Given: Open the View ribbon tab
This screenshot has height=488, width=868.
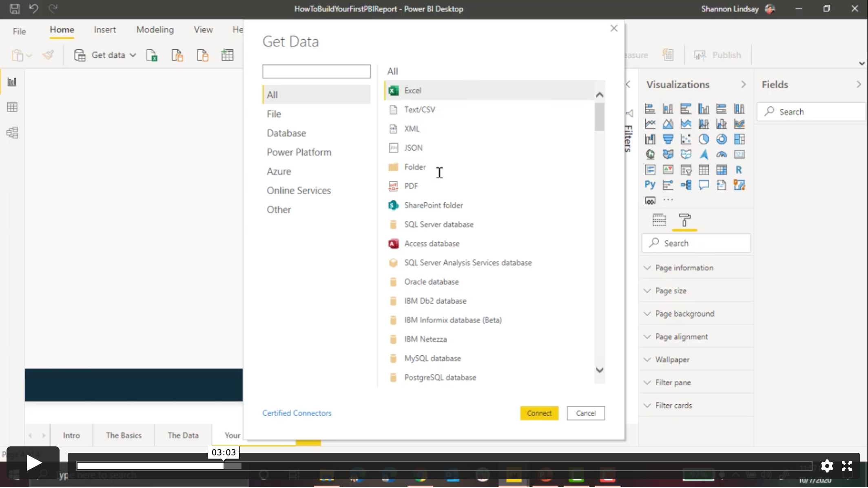Looking at the screenshot, I should (x=203, y=30).
